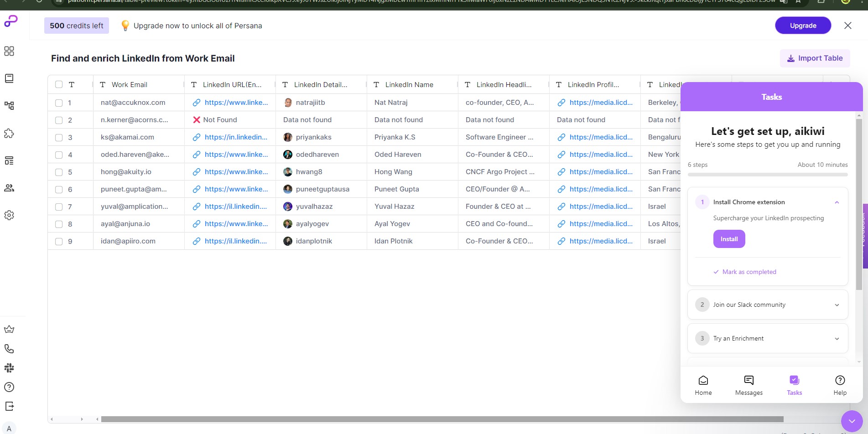Click the cell 'Software Engineer ...'
The image size is (868, 434).
[x=504, y=137]
